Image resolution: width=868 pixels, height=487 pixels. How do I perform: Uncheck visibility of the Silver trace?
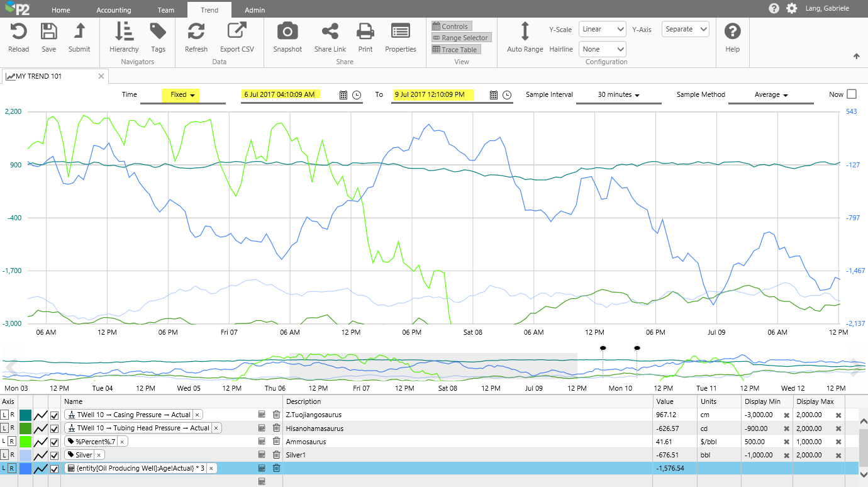(x=55, y=455)
